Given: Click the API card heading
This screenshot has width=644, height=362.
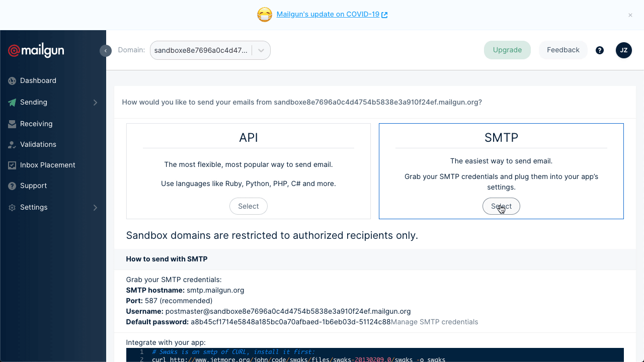Looking at the screenshot, I should click(249, 138).
